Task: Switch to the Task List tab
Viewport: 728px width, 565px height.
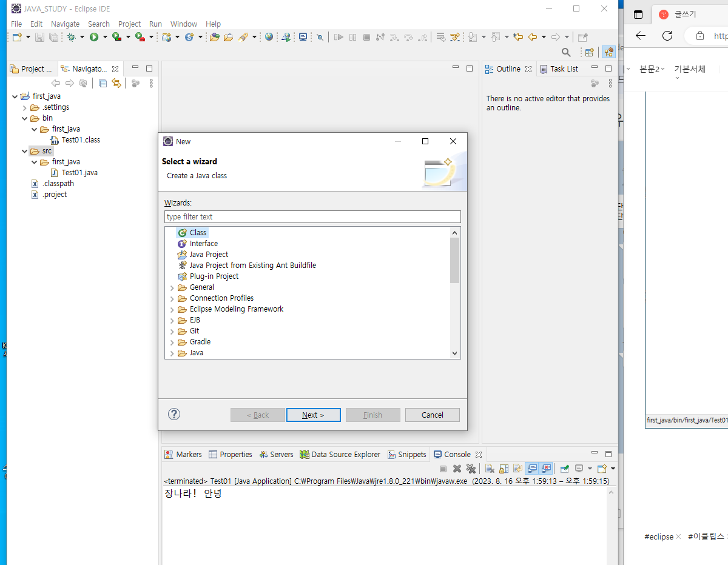Action: coord(559,69)
